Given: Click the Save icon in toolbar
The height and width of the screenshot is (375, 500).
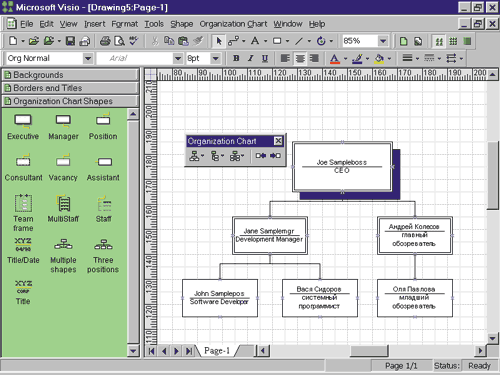Looking at the screenshot, I should point(70,41).
